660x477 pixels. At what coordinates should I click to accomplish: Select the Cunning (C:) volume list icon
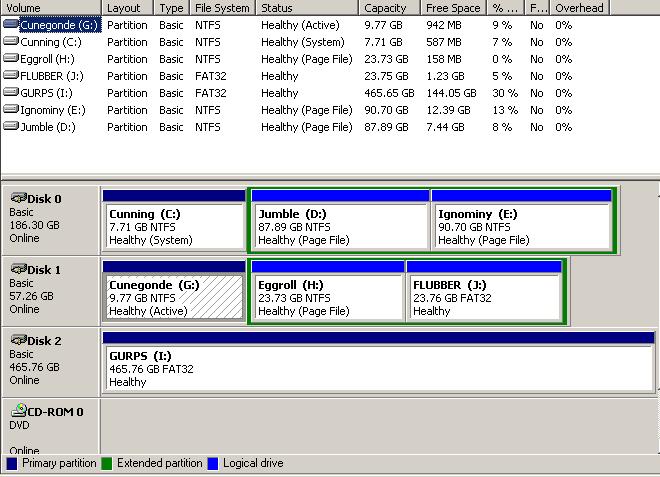pyautogui.click(x=10, y=42)
